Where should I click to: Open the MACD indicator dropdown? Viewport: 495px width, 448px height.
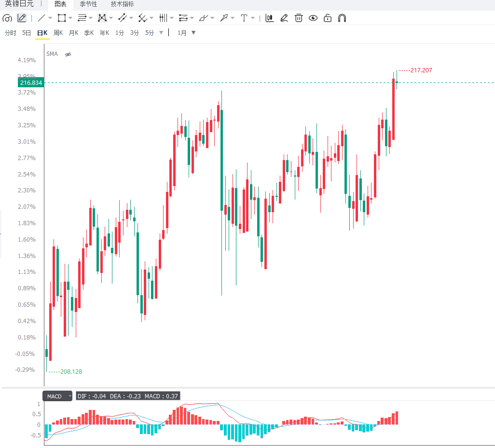tap(69, 396)
